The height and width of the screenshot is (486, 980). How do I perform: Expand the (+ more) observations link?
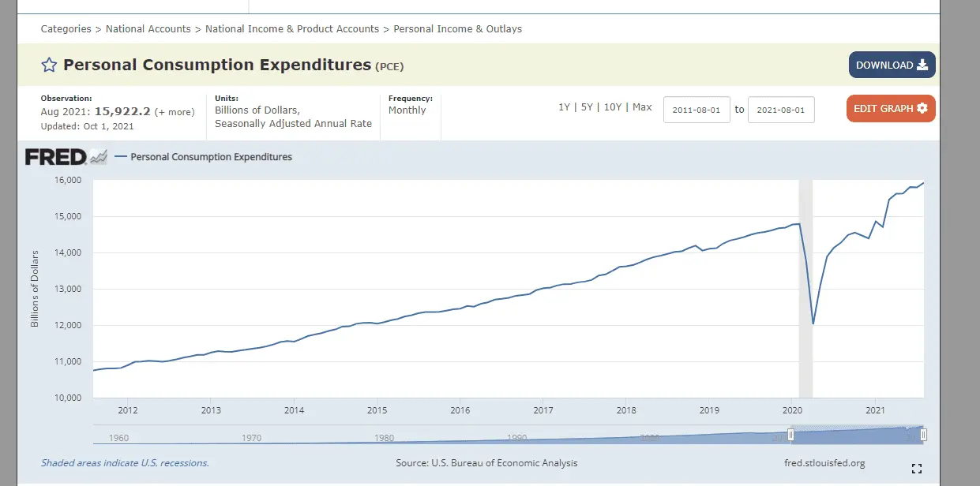pyautogui.click(x=174, y=112)
